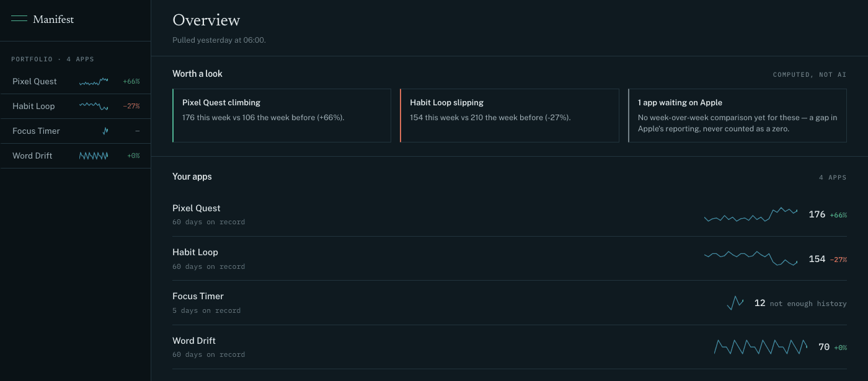The width and height of the screenshot is (868, 381).
Task: Open the Pixel Quest row in Your apps
Action: (x=510, y=214)
